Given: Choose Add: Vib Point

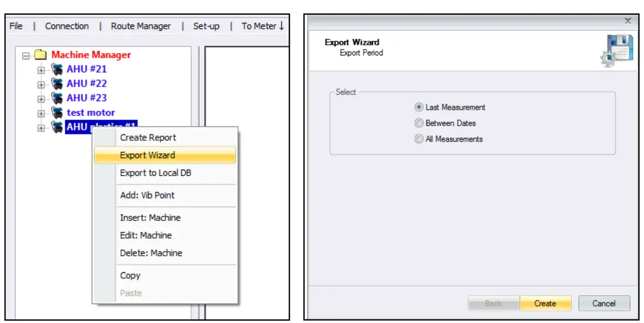Looking at the screenshot, I should tap(165, 196).
